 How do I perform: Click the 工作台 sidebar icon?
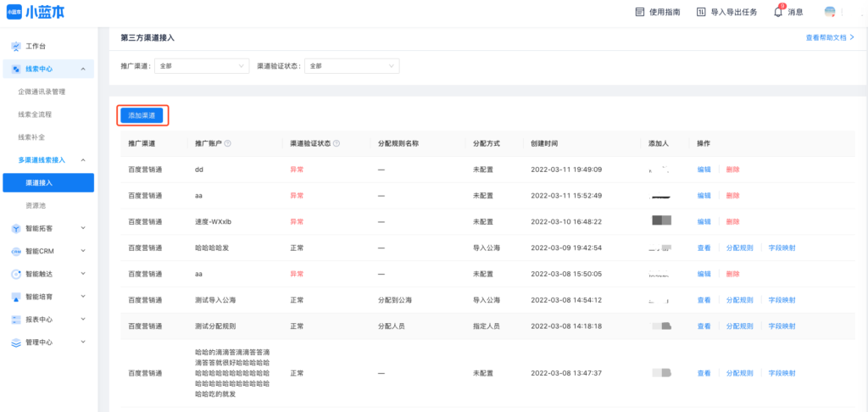pyautogui.click(x=16, y=46)
